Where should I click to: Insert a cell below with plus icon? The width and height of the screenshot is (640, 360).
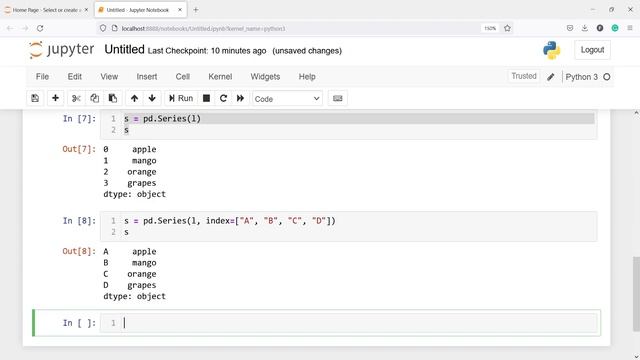(x=55, y=98)
